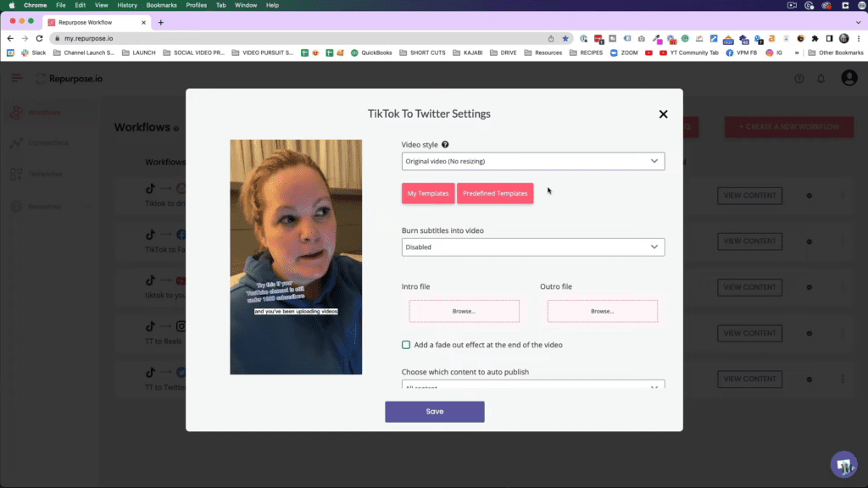Browse for an Outro file

pos(603,311)
